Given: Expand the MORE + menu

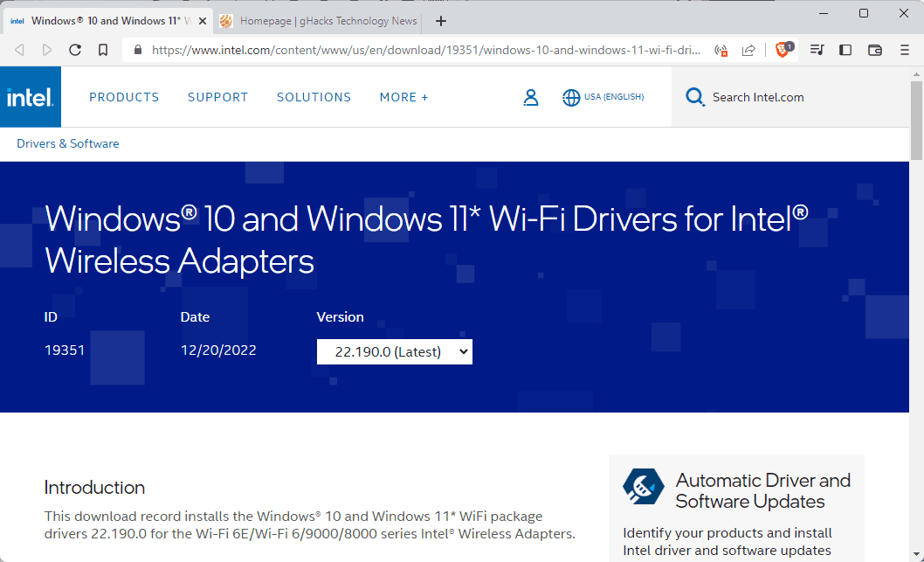Looking at the screenshot, I should click(404, 97).
